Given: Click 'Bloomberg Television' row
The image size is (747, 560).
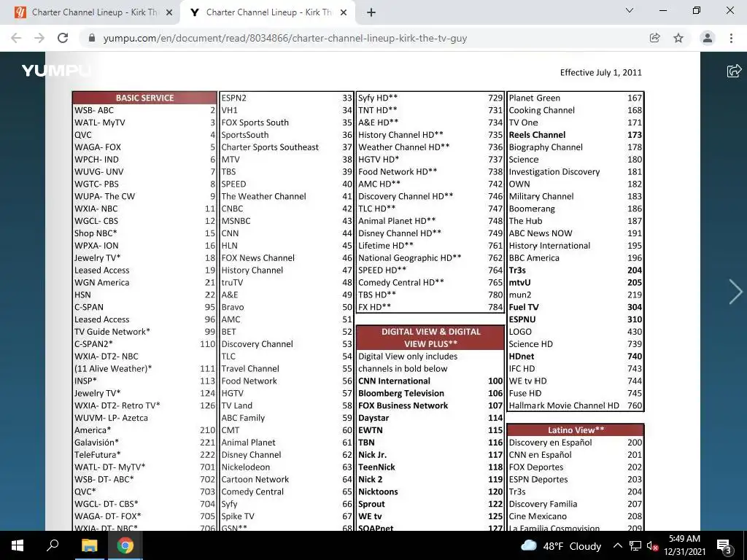Looking at the screenshot, I should coord(430,393).
